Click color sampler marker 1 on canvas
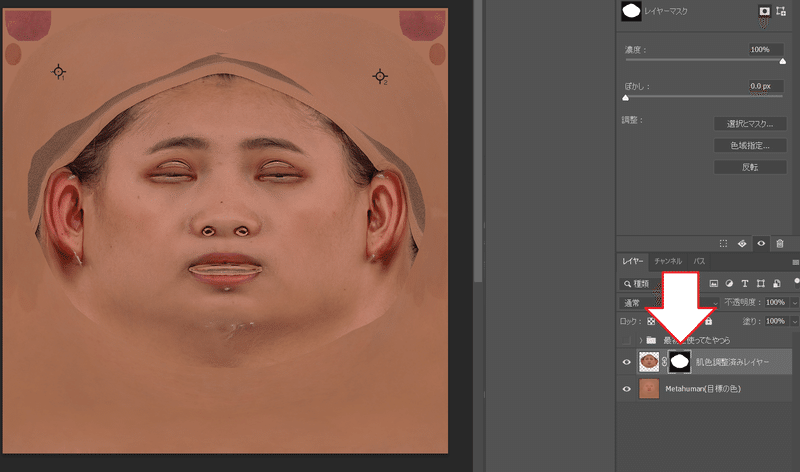The height and width of the screenshot is (472, 800). 59,71
